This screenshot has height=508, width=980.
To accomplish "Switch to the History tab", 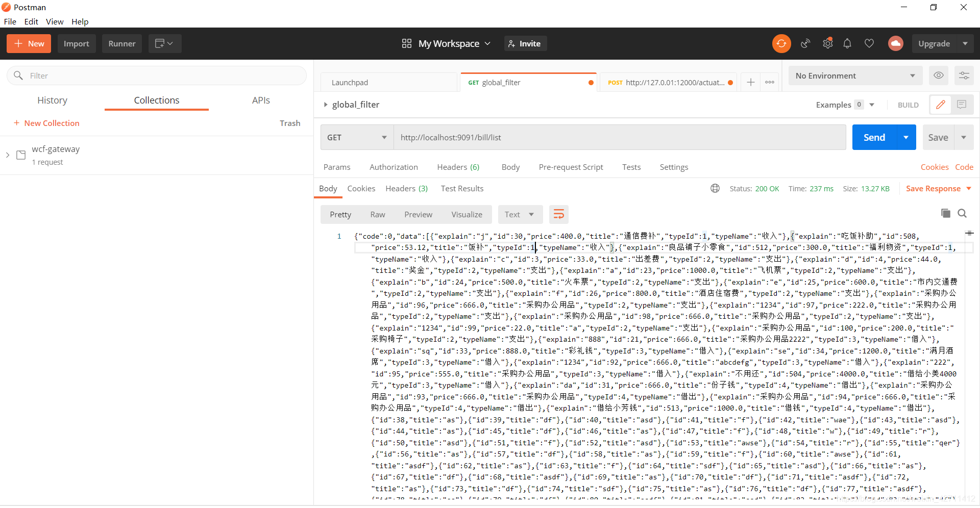I will 52,100.
